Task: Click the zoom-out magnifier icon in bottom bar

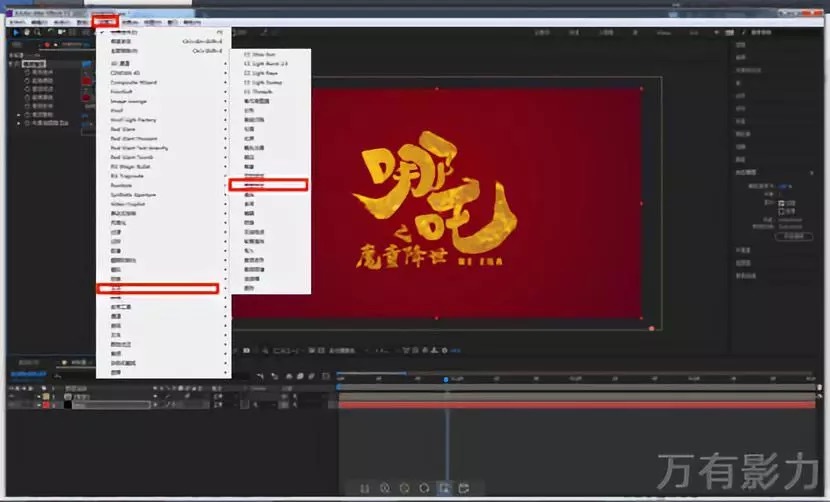Action: point(404,488)
